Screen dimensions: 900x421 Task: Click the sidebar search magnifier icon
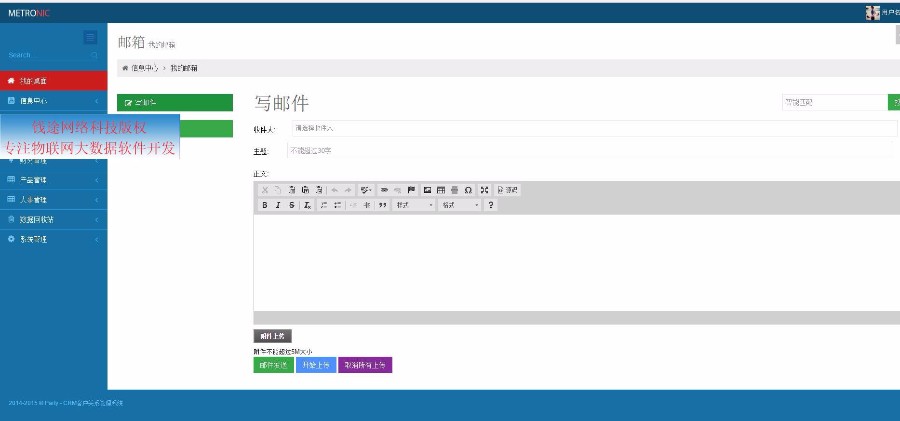94,55
